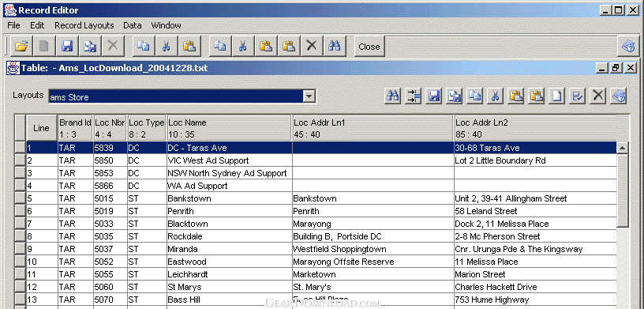Click the Save As icon in the Table window toolbar
Screen dimensions: 644x309
pos(455,96)
